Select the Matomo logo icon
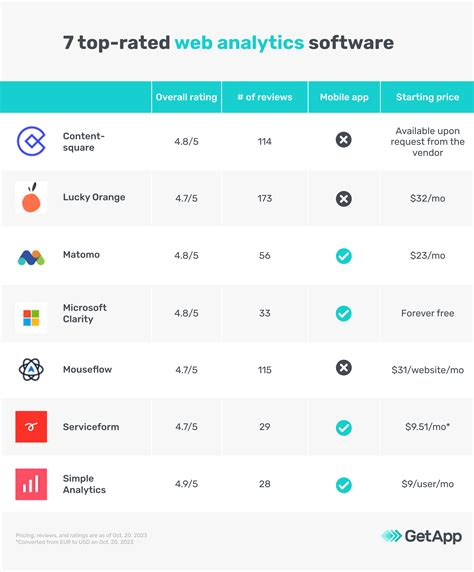 (x=31, y=258)
